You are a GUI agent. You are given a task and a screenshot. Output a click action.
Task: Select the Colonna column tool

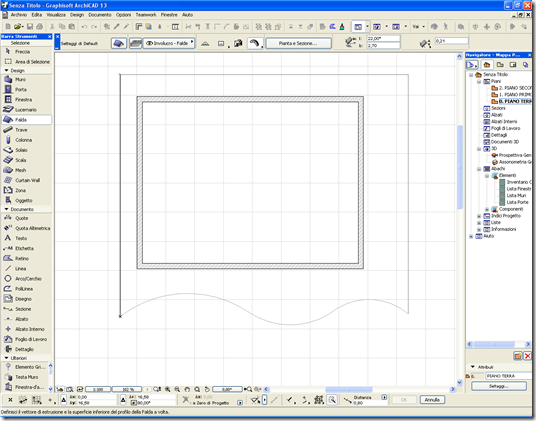[26, 140]
